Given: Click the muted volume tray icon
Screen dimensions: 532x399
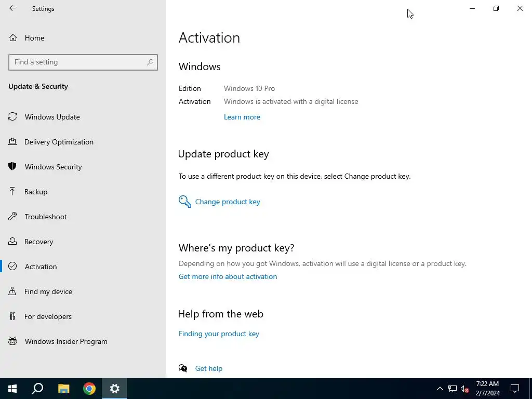Looking at the screenshot, I should tap(465, 389).
